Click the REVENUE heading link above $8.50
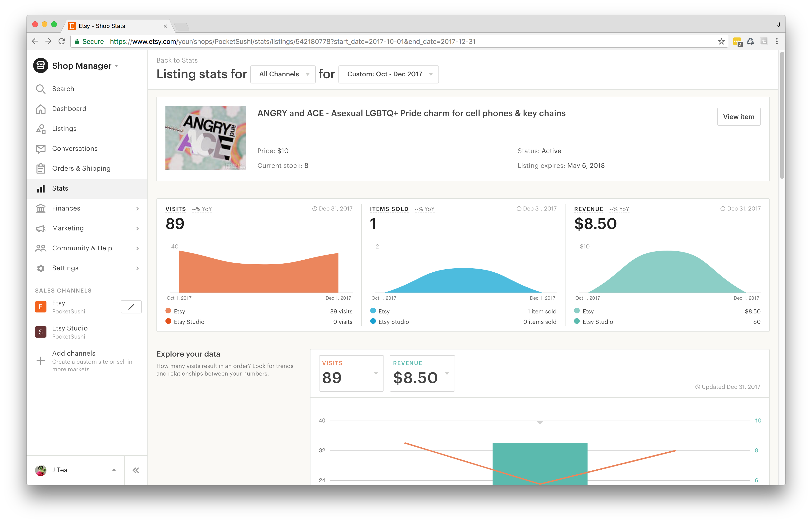Screen dimensions: 812x523 coord(588,209)
